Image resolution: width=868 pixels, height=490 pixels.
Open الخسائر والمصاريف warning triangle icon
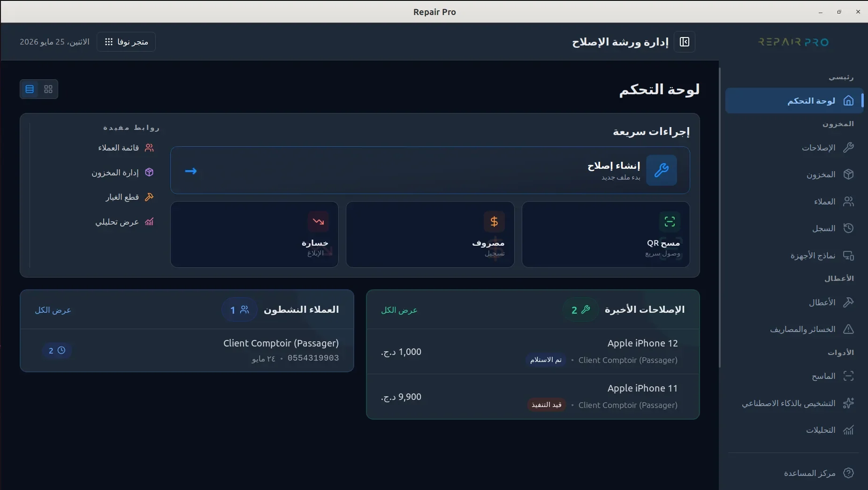tap(848, 329)
